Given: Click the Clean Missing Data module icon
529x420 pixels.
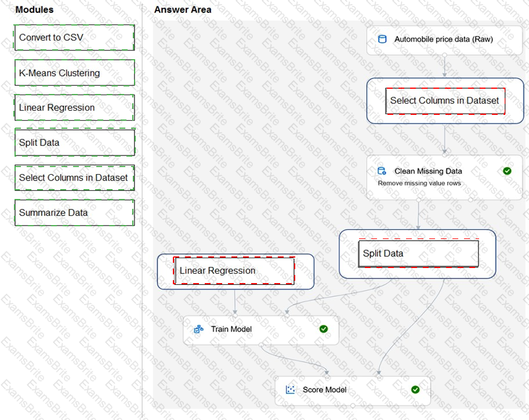Looking at the screenshot, I should [x=382, y=171].
